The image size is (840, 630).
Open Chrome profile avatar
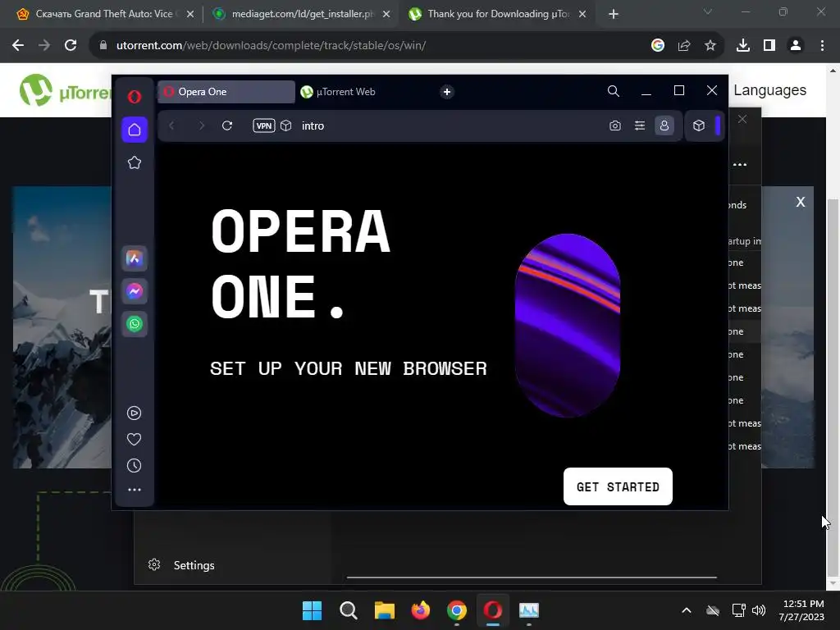click(x=796, y=46)
